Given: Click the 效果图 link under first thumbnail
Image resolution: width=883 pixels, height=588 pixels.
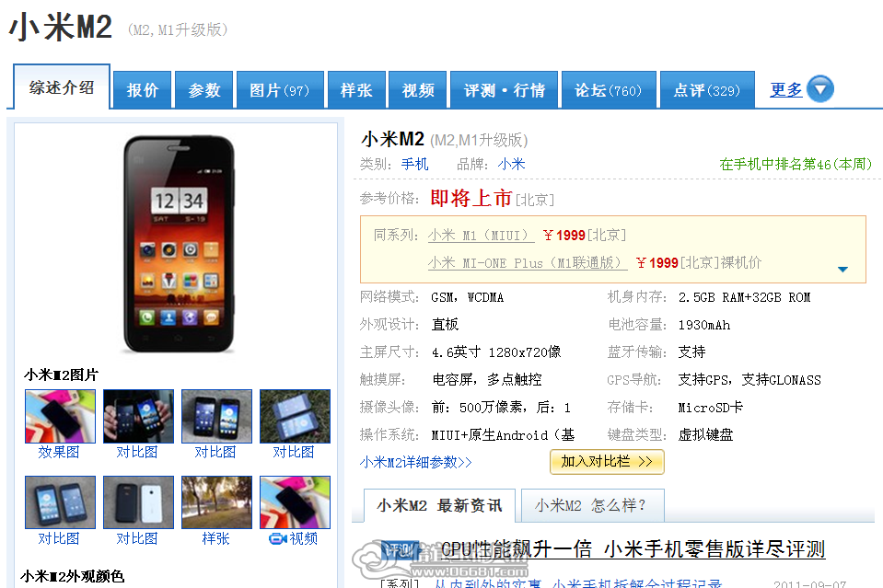Looking at the screenshot, I should coord(59,452).
